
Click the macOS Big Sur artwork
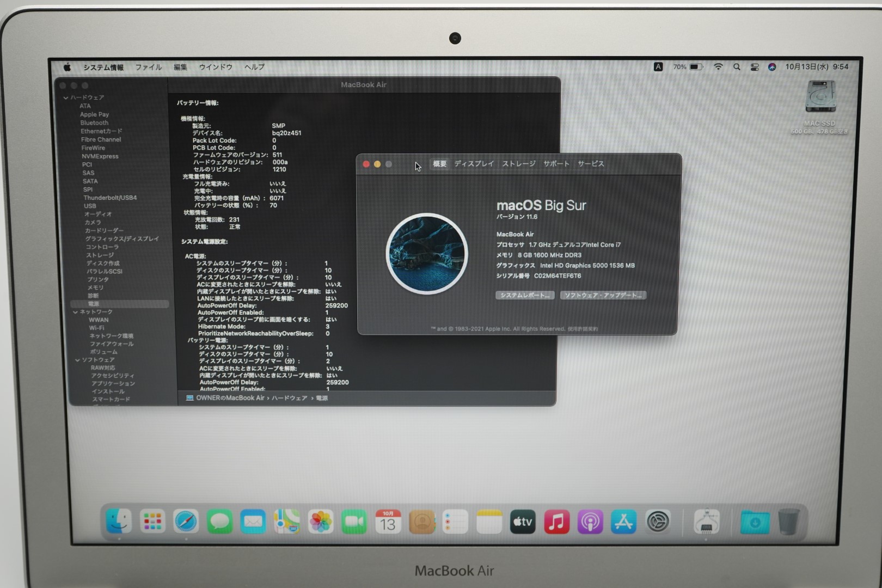[427, 254]
